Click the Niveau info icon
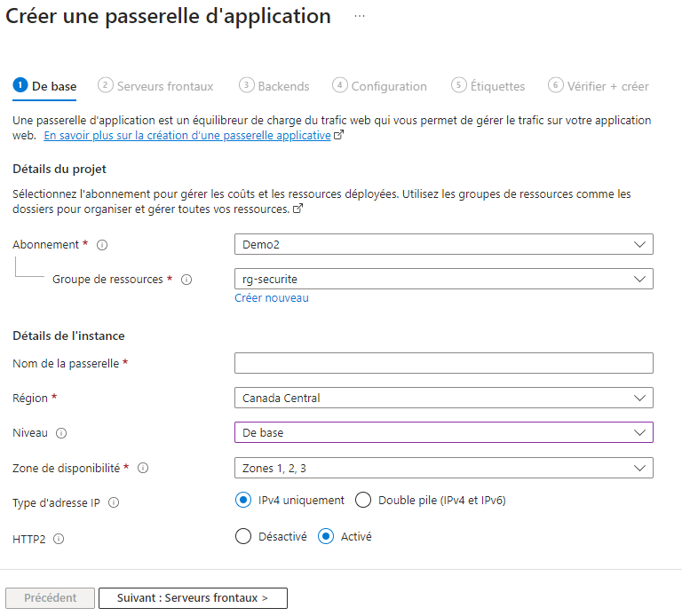The width and height of the screenshot is (682, 616). click(x=61, y=433)
